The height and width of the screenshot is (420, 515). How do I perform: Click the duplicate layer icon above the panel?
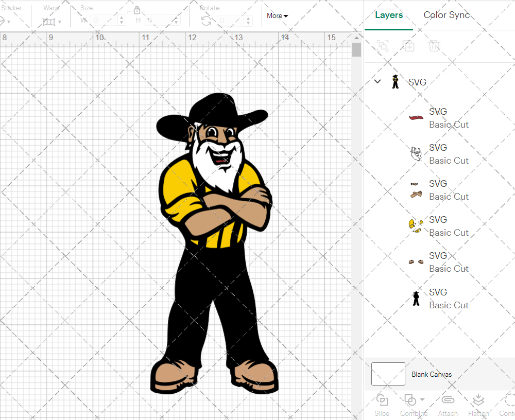pyautogui.click(x=409, y=46)
